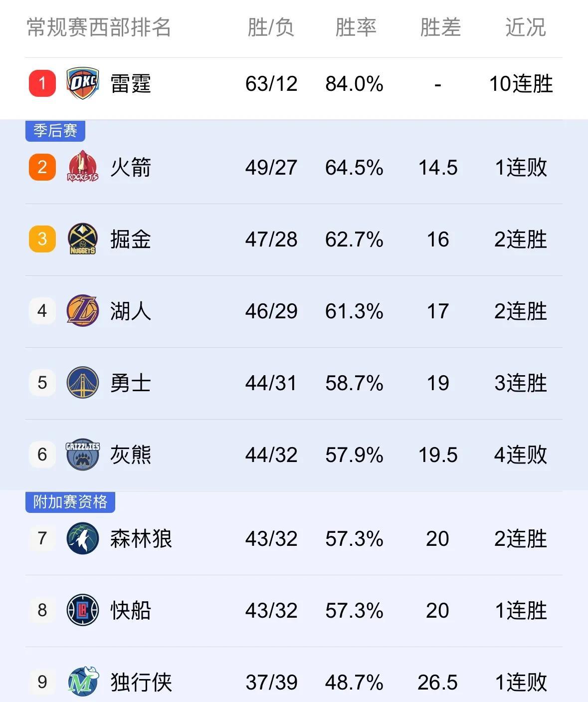Screen dimensions: 588x702
Task: Select the red rank 1 badge
Action: 42,83
